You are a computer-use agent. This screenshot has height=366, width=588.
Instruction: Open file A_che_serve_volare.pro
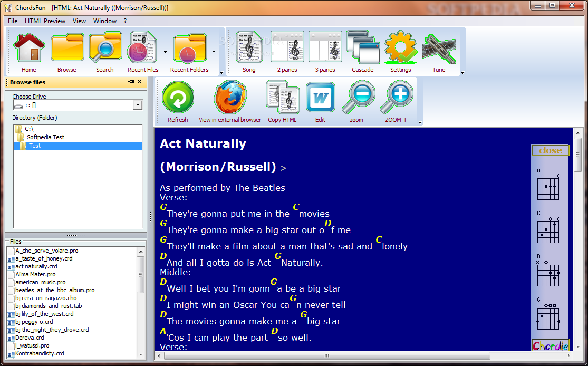46,251
